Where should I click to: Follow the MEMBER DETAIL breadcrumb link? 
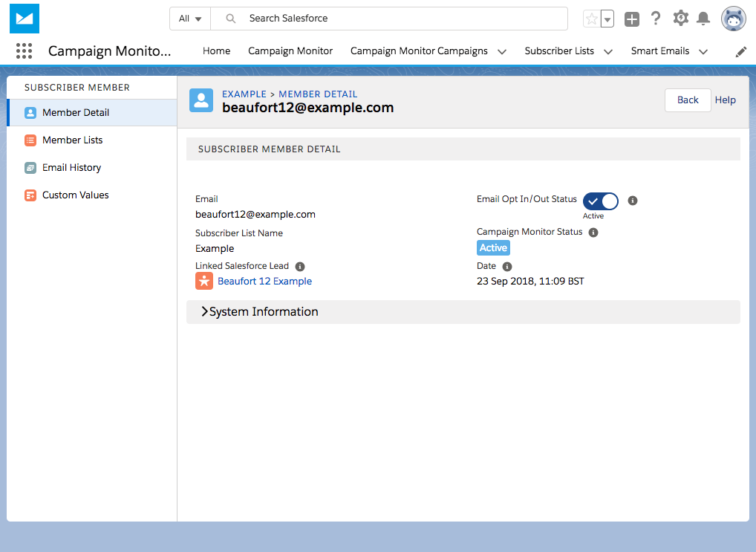[318, 94]
